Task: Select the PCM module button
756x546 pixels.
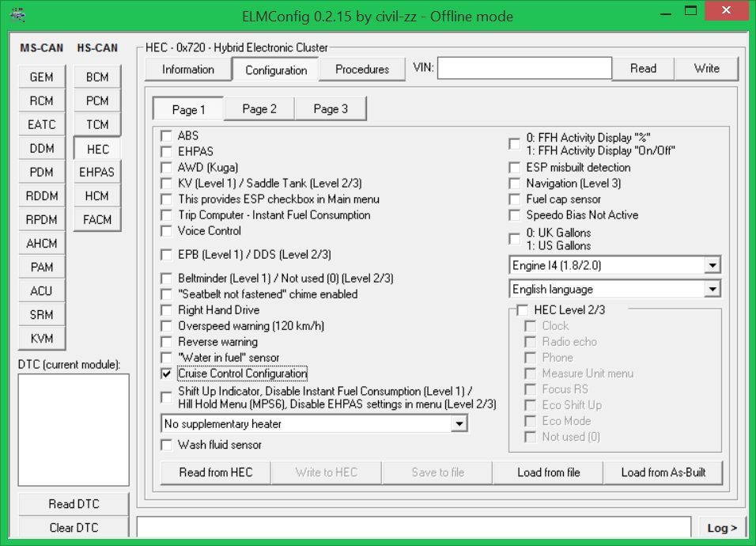Action: pyautogui.click(x=97, y=100)
